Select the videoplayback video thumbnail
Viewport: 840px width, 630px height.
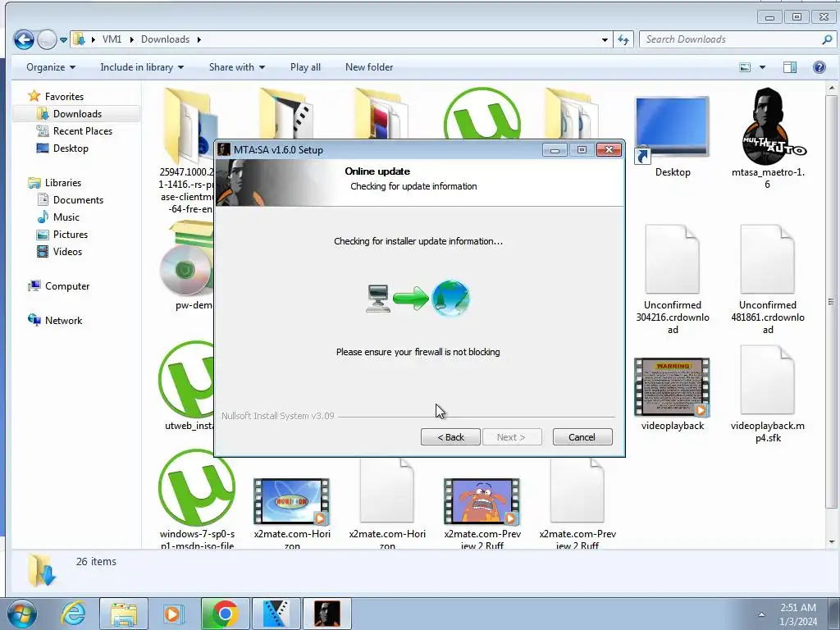coord(673,387)
